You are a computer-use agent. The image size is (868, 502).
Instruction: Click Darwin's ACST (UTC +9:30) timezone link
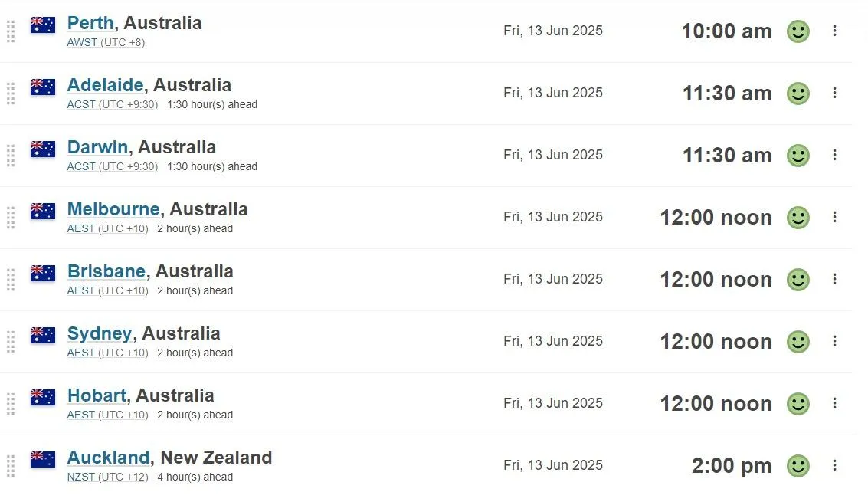point(113,166)
